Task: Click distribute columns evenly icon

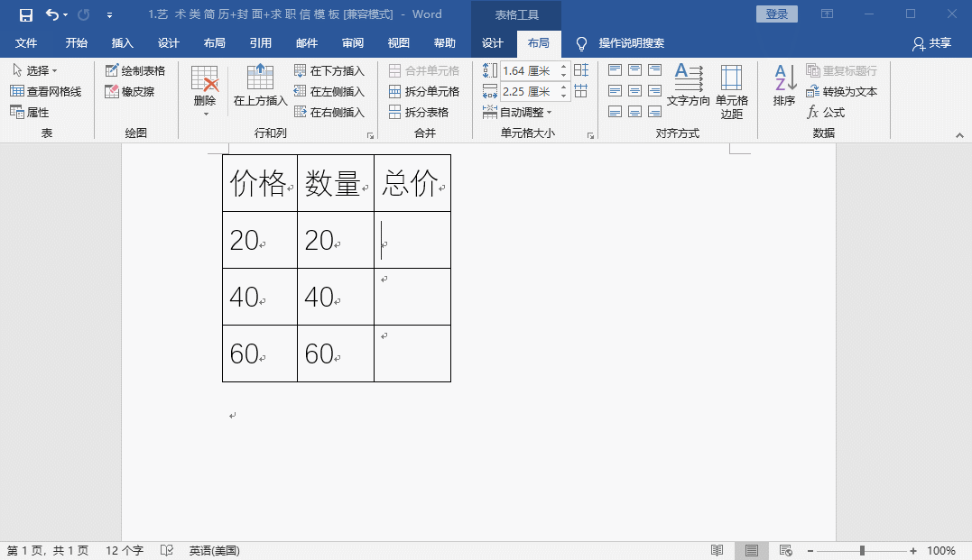Action: (x=581, y=91)
